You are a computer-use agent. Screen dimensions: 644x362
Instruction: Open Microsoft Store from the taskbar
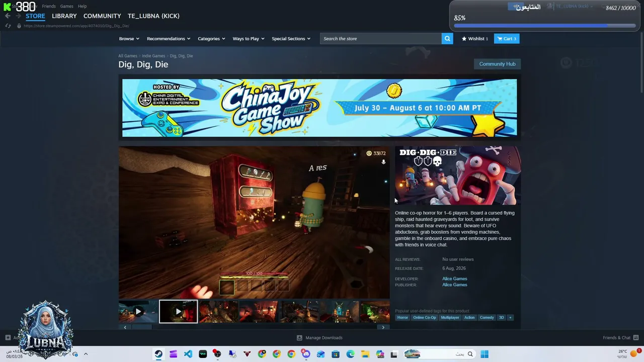336,354
